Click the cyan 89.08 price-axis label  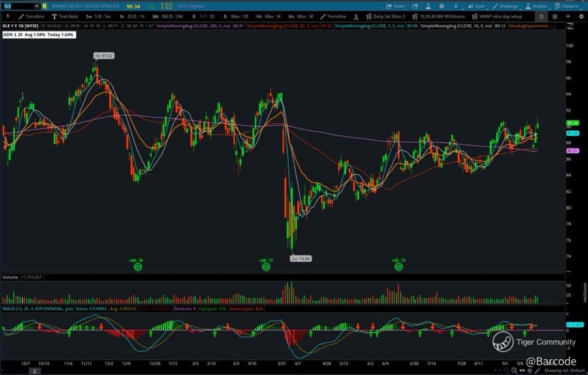573,133
